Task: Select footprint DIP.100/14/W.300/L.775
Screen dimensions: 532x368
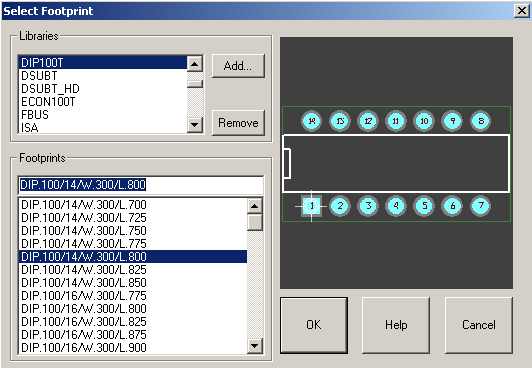Action: [x=133, y=244]
